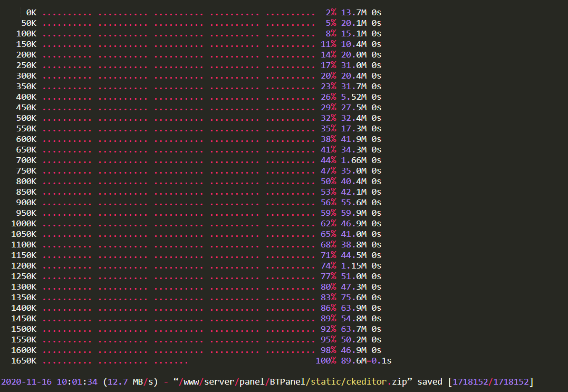Viewport: 568px width, 392px height.
Task: Select the 10.4M speed value
Action: pyautogui.click(x=353, y=44)
